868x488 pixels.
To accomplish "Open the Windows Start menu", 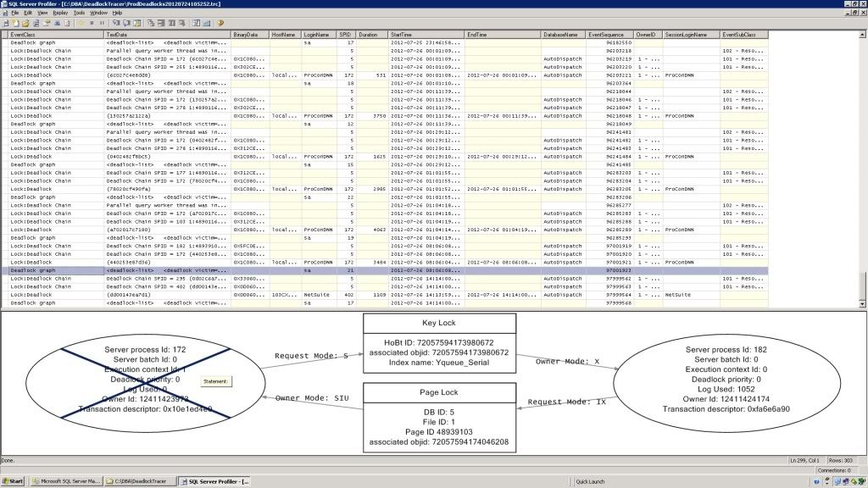I will [x=13, y=481].
